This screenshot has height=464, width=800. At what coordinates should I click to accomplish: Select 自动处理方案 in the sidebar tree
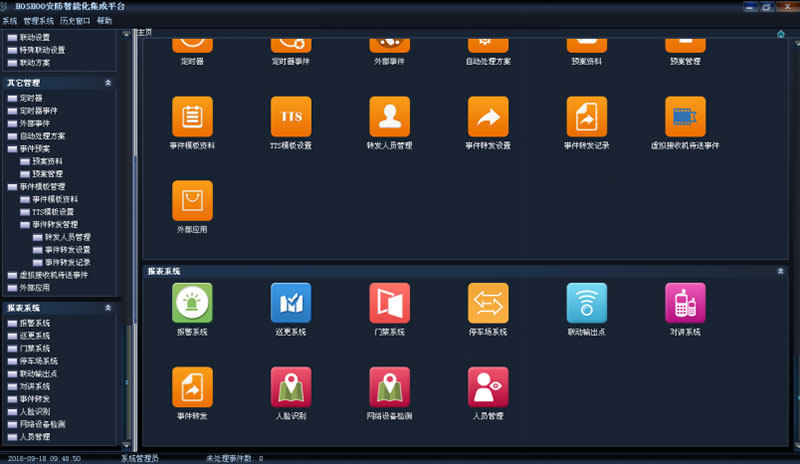click(43, 135)
